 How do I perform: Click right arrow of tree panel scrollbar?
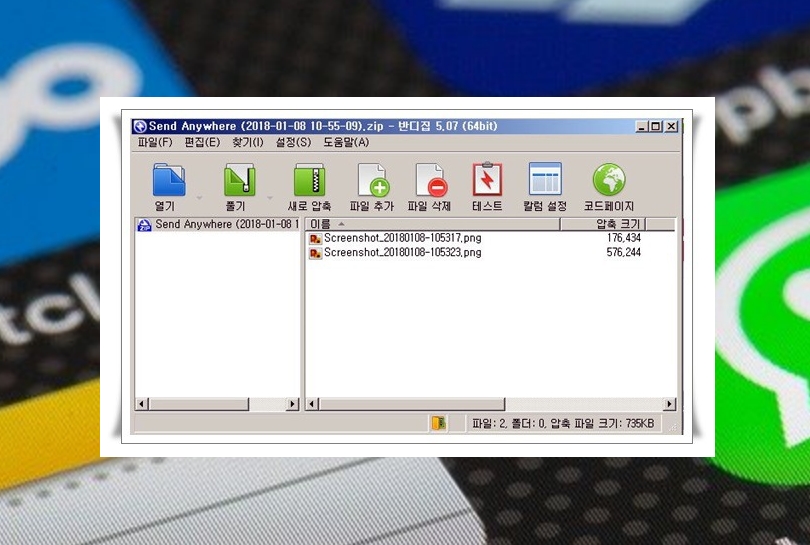click(293, 404)
